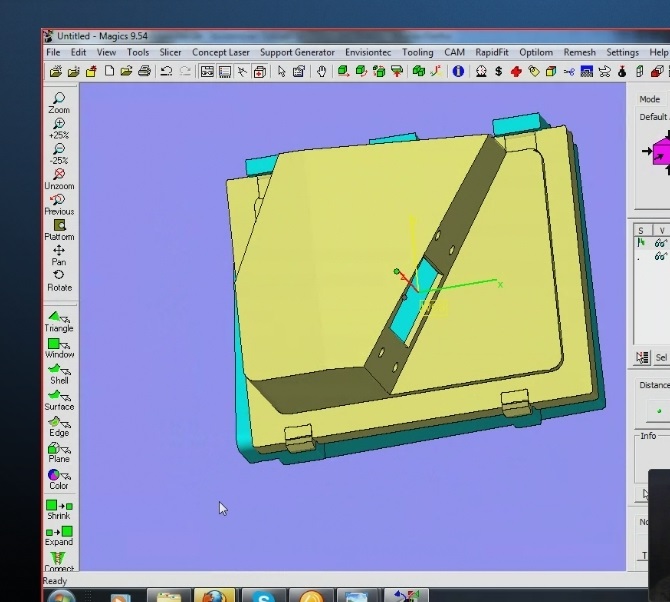
Task: Activate the Rotate view tool
Action: (59, 279)
